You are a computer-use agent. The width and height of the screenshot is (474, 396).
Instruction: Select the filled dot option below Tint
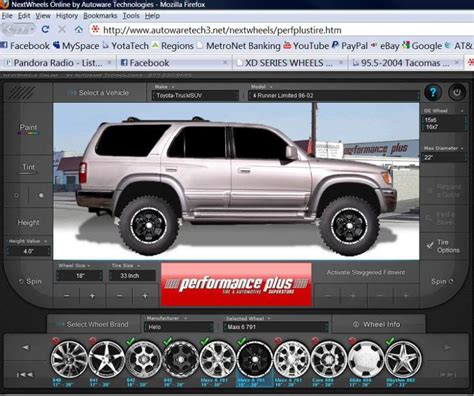[x=41, y=195]
